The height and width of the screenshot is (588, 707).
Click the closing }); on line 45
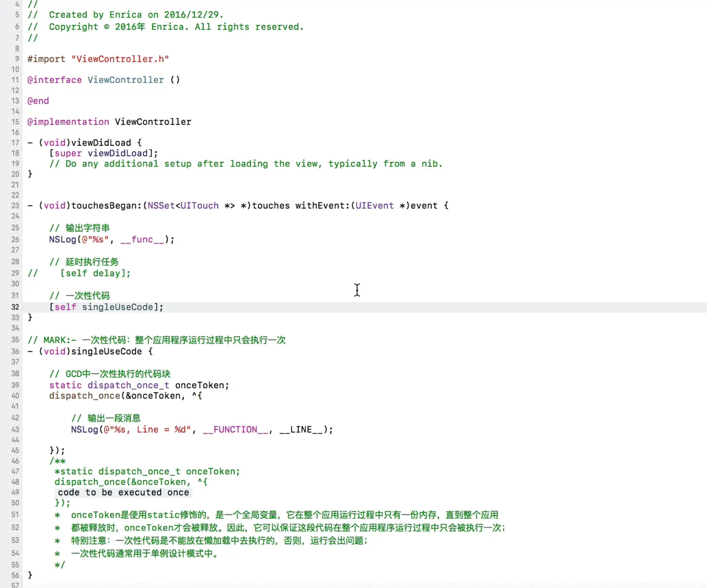[57, 450]
